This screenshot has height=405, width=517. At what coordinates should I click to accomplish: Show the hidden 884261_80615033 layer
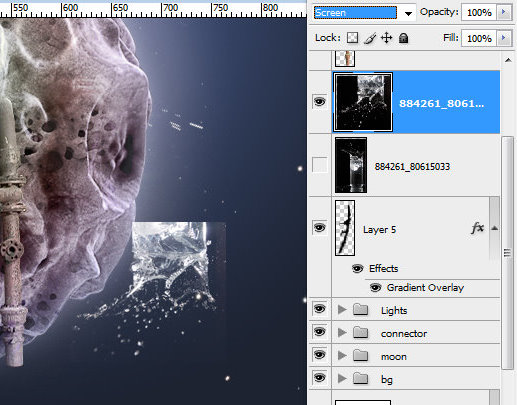[320, 165]
